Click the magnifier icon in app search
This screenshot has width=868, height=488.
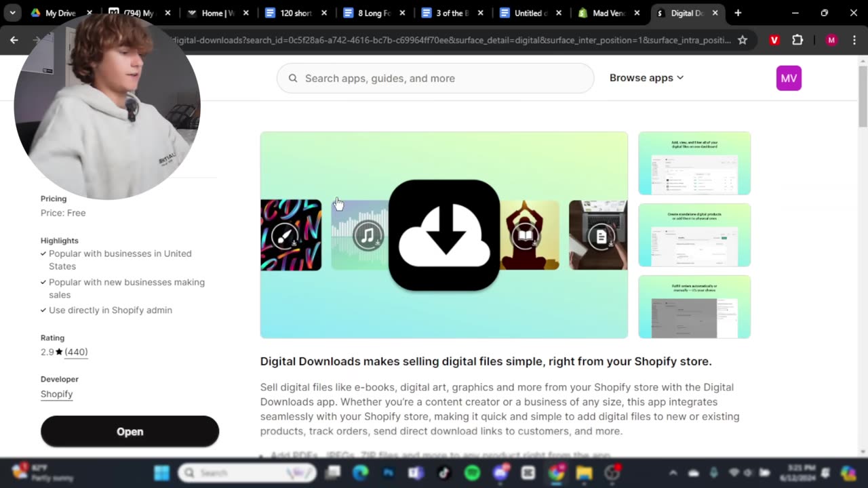[293, 78]
